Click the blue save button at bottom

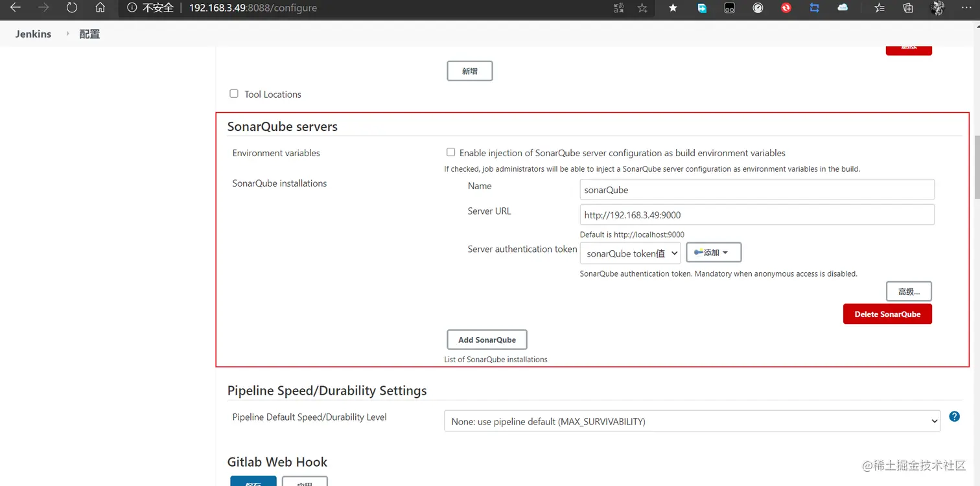(x=253, y=481)
